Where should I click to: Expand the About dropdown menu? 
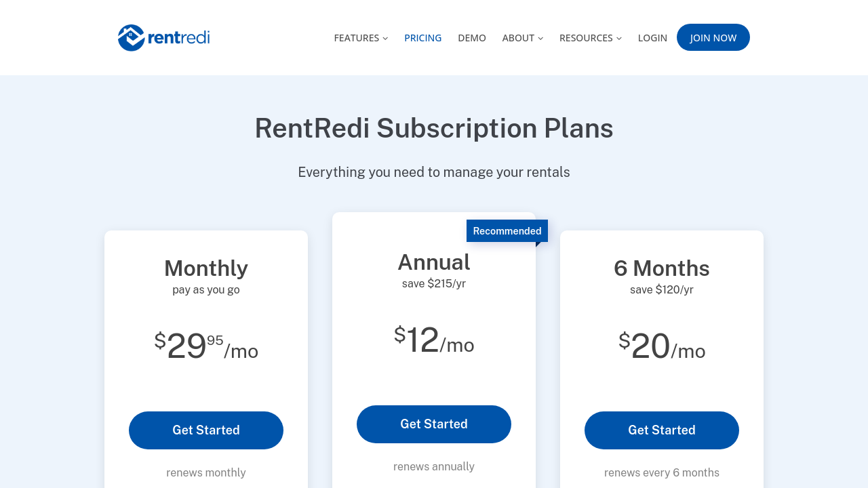pos(522,38)
